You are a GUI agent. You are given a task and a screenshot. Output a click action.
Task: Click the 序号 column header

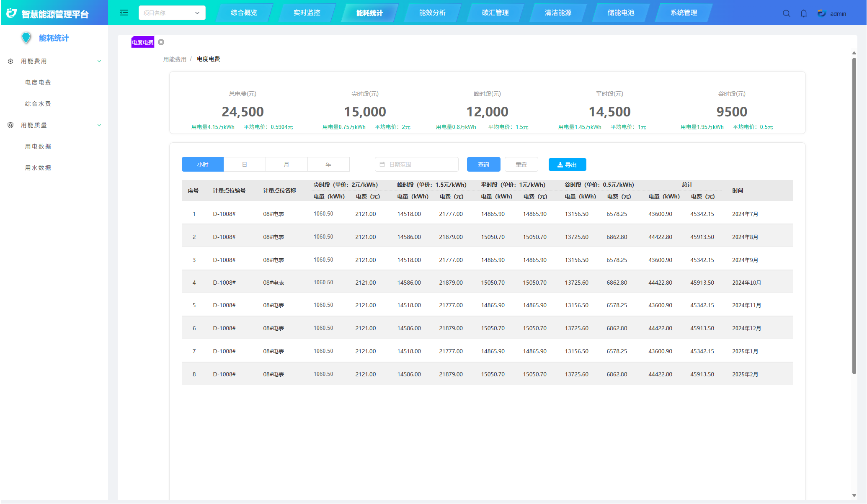pos(193,190)
